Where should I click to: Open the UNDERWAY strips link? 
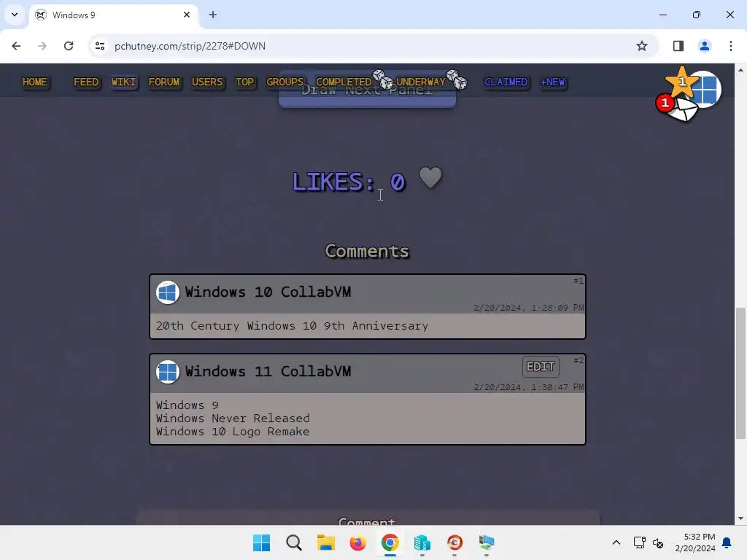(421, 82)
